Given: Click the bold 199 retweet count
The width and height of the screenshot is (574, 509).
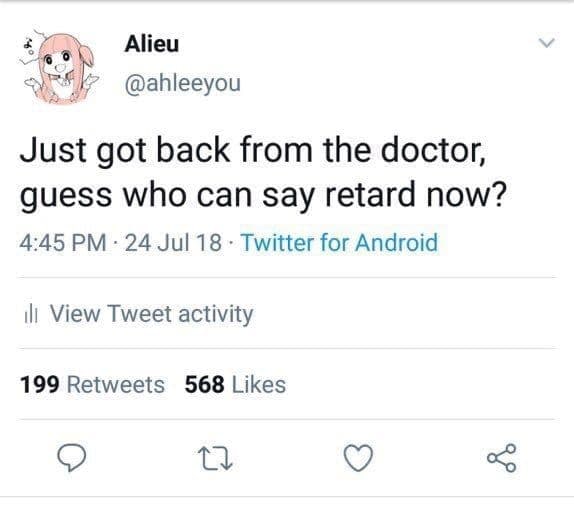Looking at the screenshot, I should click(40, 384).
